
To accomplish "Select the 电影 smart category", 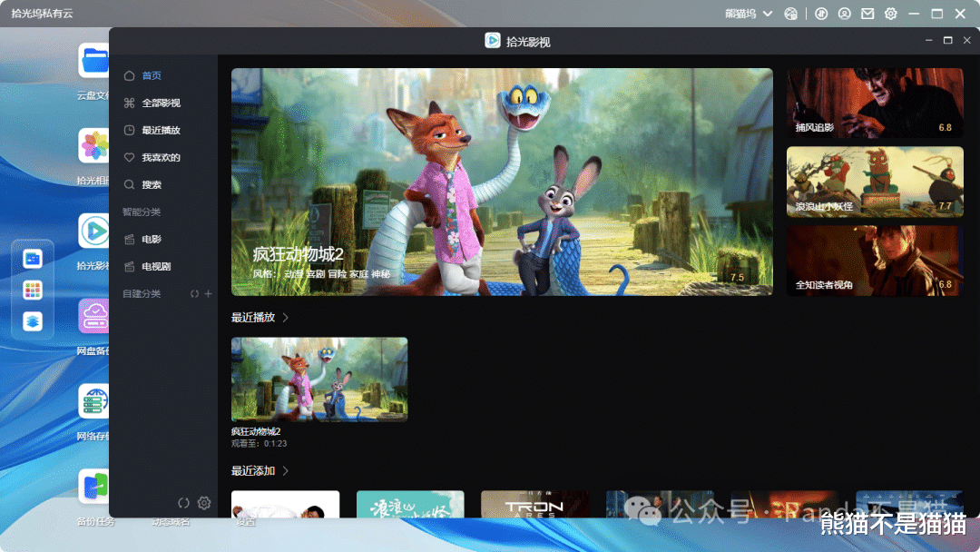I will (152, 239).
